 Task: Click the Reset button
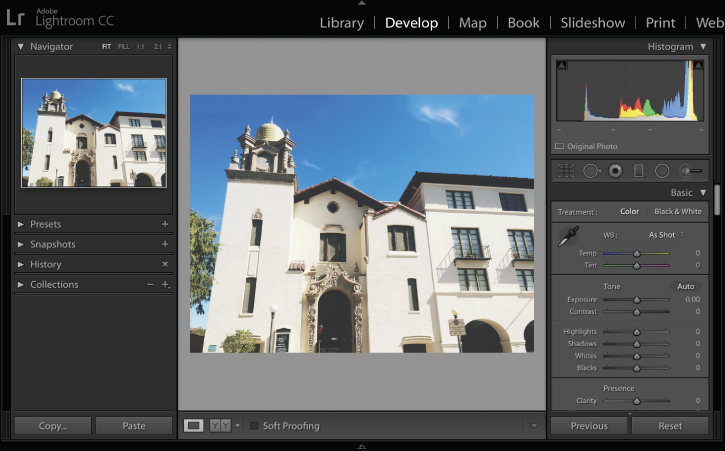click(x=670, y=426)
